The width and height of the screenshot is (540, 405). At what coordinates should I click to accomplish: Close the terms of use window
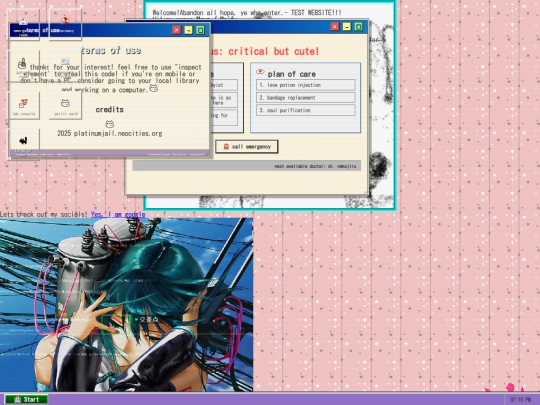(x=176, y=30)
